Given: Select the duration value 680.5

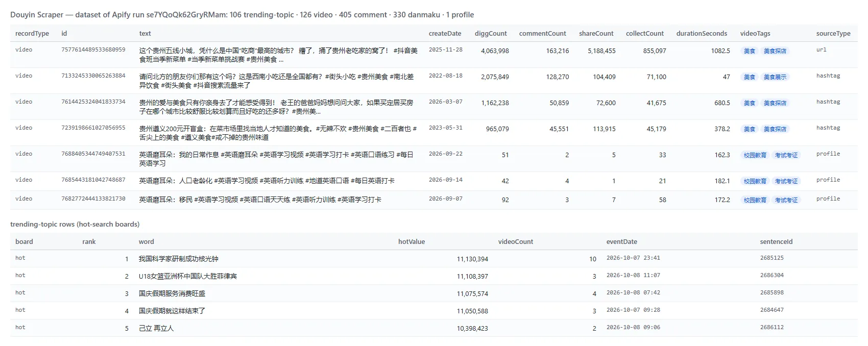Looking at the screenshot, I should click(x=722, y=103).
